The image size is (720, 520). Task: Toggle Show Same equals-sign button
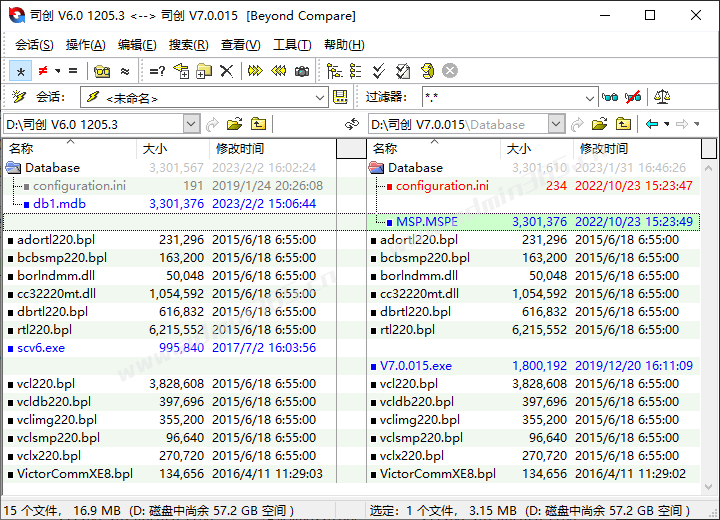pos(73,71)
